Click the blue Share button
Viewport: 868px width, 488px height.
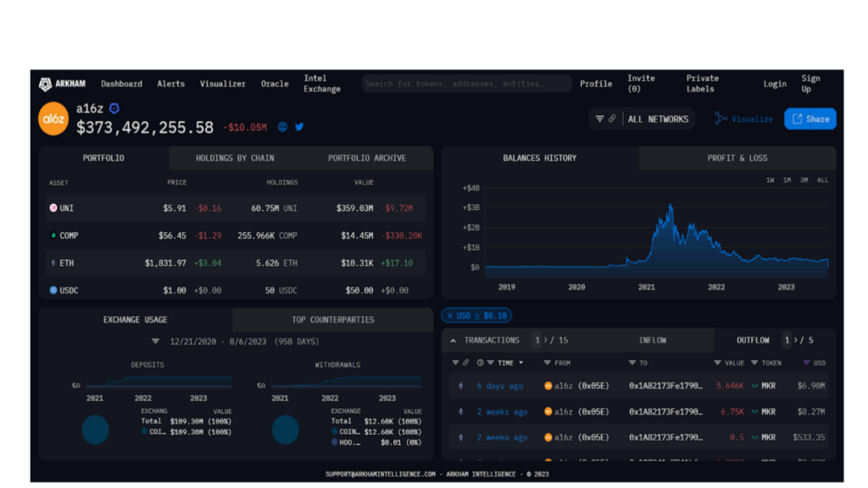click(x=810, y=119)
